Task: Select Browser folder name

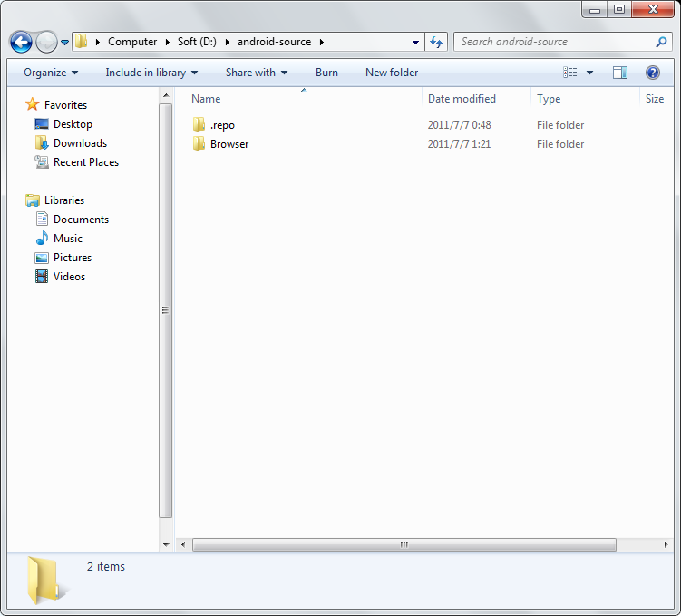Action: (229, 144)
